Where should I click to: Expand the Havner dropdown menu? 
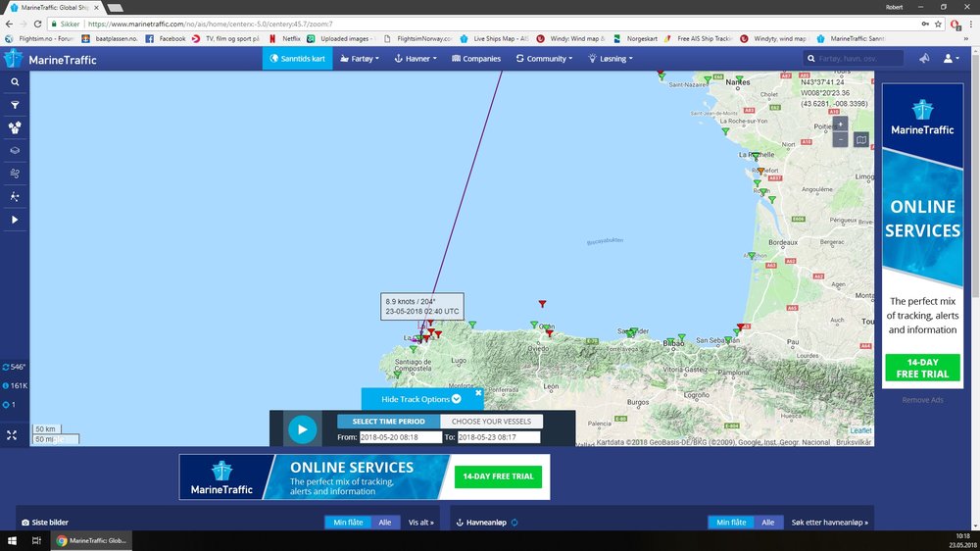click(415, 59)
